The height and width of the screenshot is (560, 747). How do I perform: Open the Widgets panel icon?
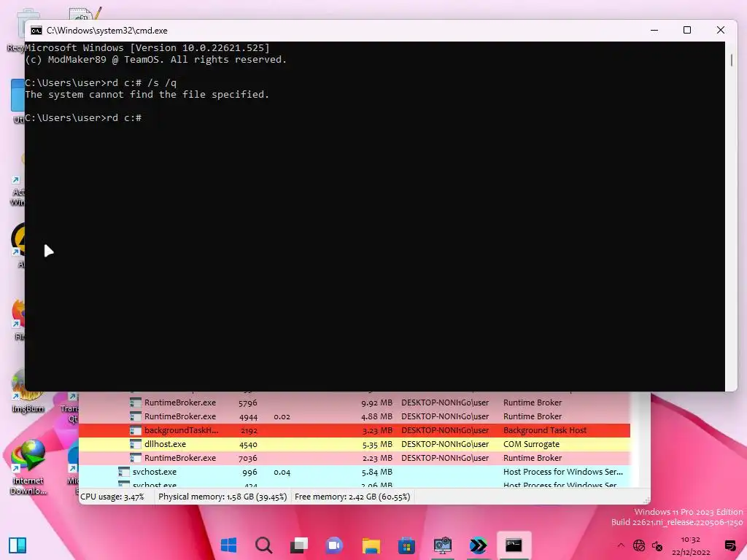pyautogui.click(x=18, y=545)
